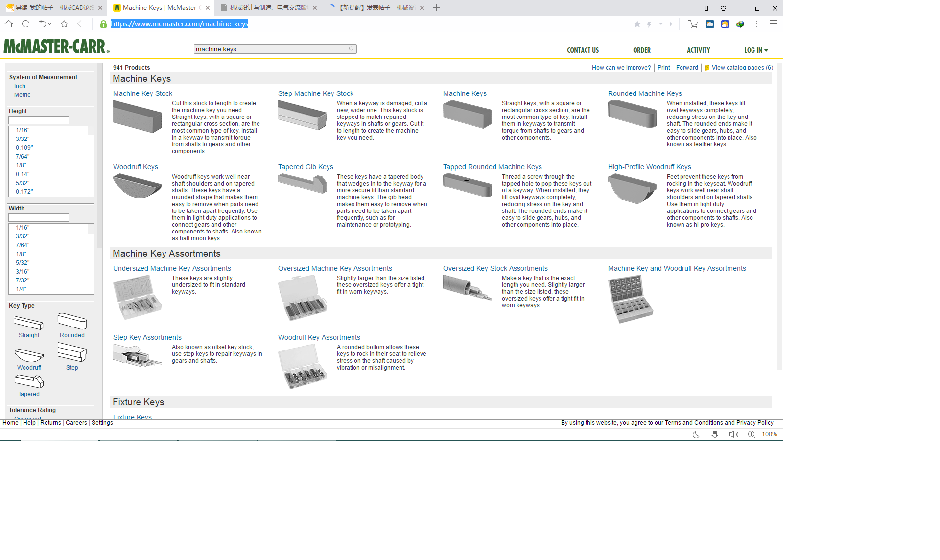
Task: Select 1/16" in the Height list
Action: point(23,130)
